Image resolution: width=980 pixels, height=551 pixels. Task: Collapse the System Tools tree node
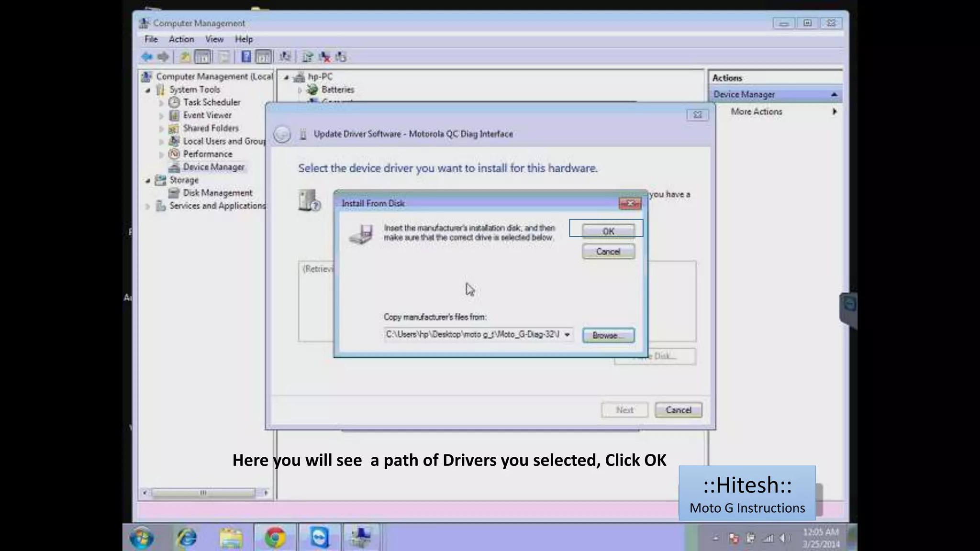pos(148,90)
